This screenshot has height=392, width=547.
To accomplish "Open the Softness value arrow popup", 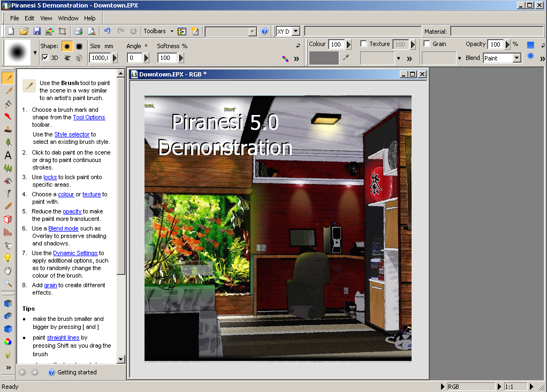I will [181, 58].
